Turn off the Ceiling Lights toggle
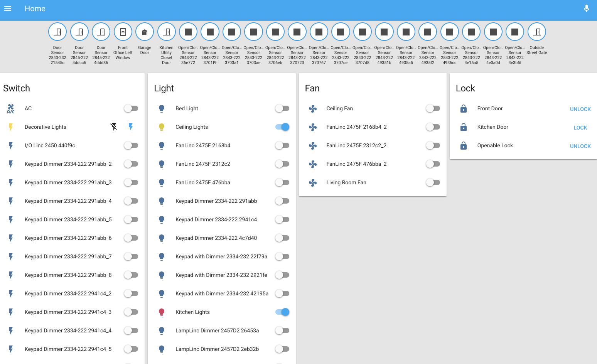Viewport: 597px width, 364px height. tap(282, 127)
